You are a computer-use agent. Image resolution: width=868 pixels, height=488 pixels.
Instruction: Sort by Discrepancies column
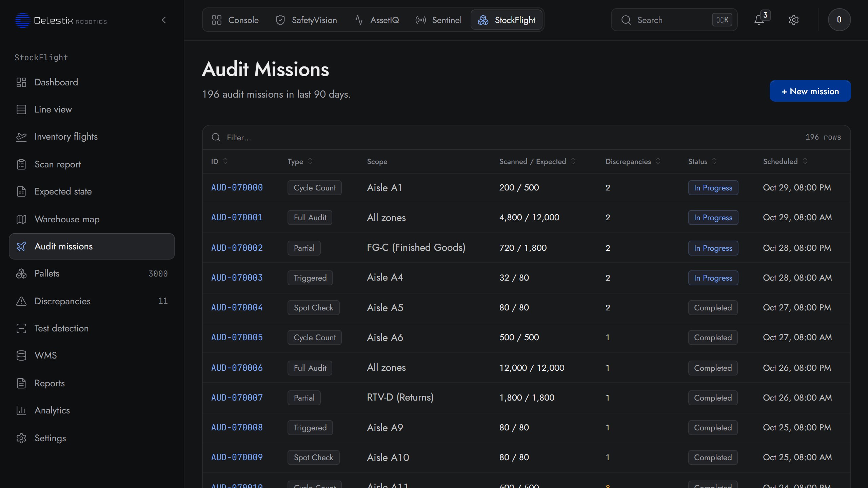pyautogui.click(x=633, y=161)
